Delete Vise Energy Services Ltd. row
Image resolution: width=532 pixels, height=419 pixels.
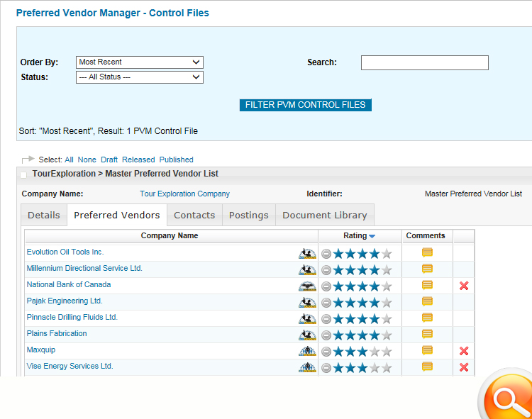pyautogui.click(x=464, y=367)
